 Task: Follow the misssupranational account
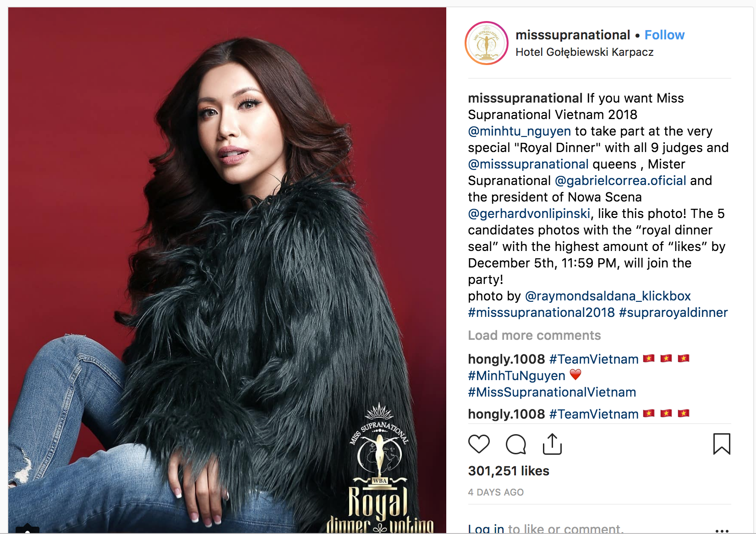tap(664, 35)
